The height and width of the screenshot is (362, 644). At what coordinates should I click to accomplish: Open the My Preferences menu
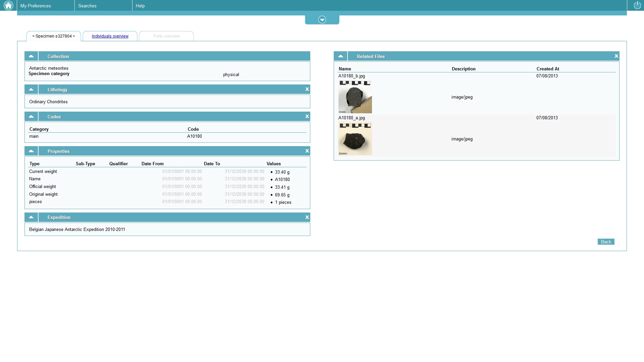36,6
